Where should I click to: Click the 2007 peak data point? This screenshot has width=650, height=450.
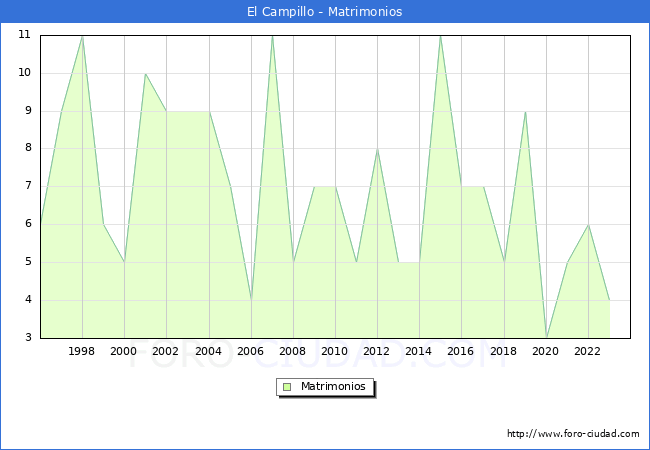(x=272, y=36)
